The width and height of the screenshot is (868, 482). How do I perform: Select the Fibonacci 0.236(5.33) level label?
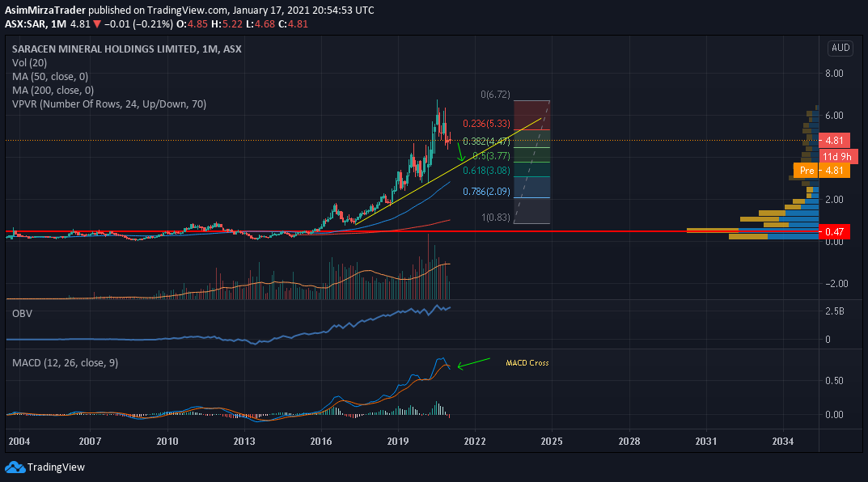(x=487, y=124)
